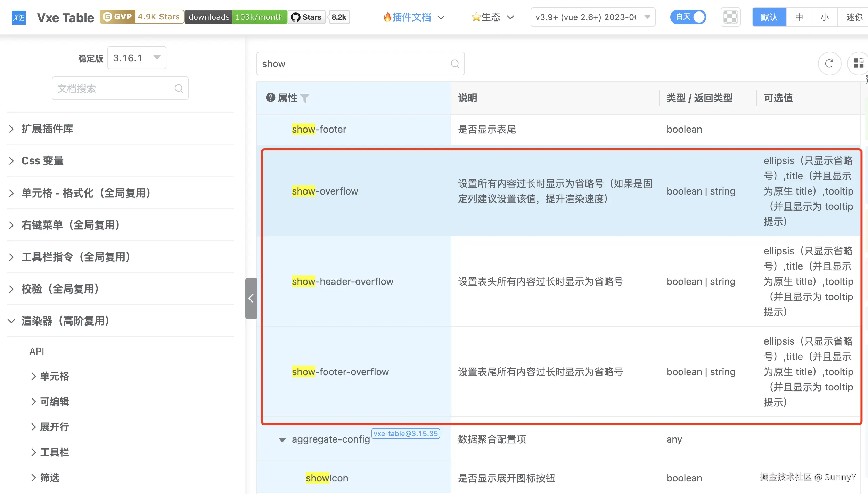This screenshot has height=494, width=868.
Task: Click the checkered theme icon
Action: tap(730, 17)
